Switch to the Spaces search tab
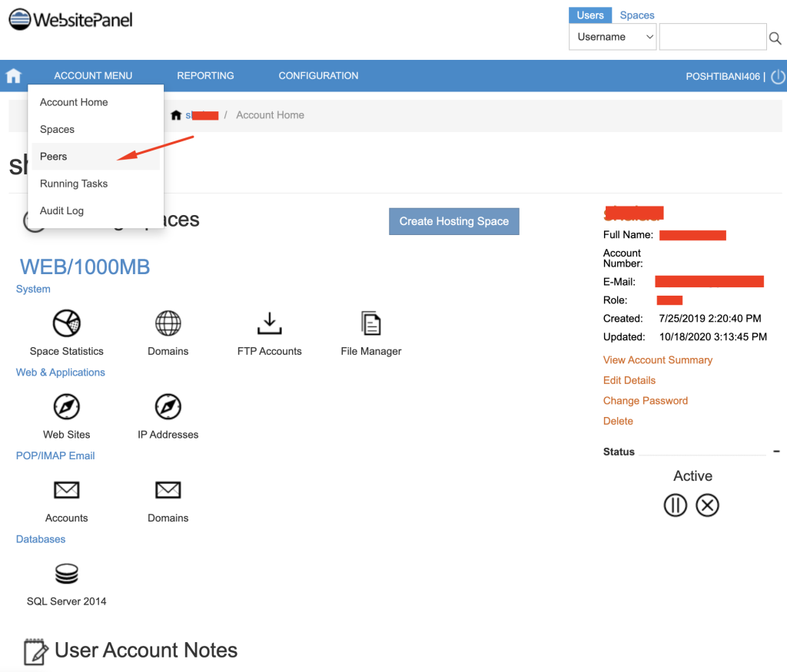 point(637,15)
